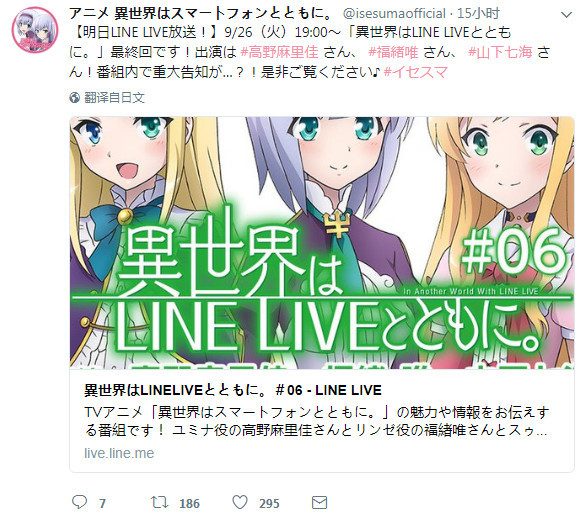586x517 pixels.
Task: Click 翻译自日文 translation link
Action: [114, 98]
